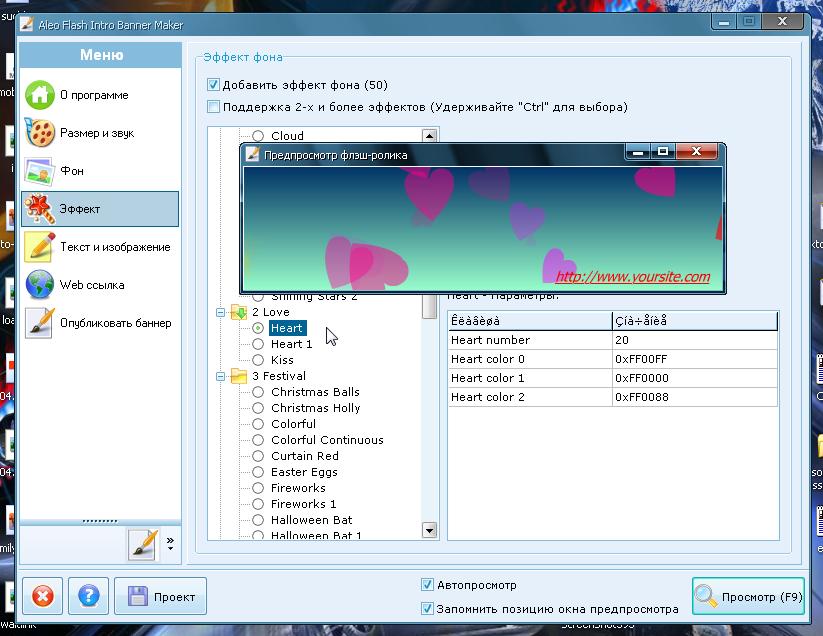823x636 pixels.
Task: Enable Поддержка 2-х и более эффектов checkbox
Action: click(213, 107)
